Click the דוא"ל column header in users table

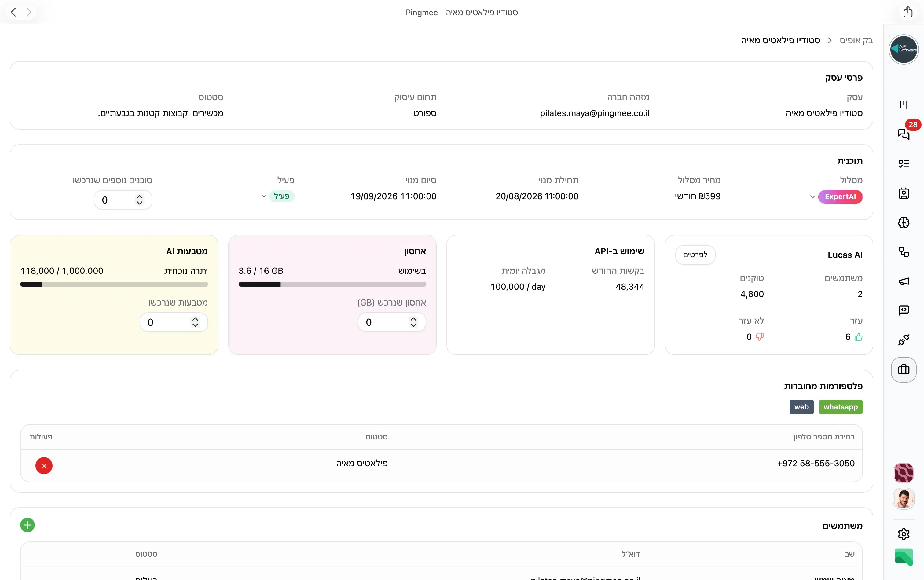pos(631,554)
